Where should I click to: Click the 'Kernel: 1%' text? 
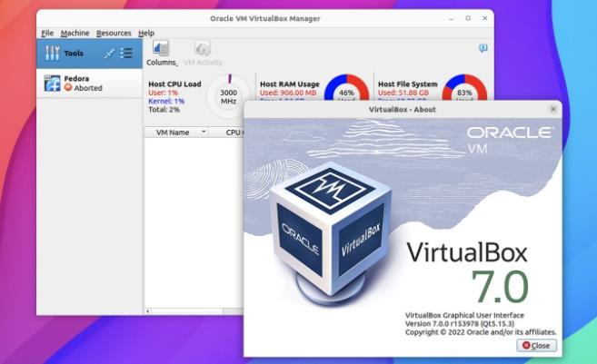point(166,101)
